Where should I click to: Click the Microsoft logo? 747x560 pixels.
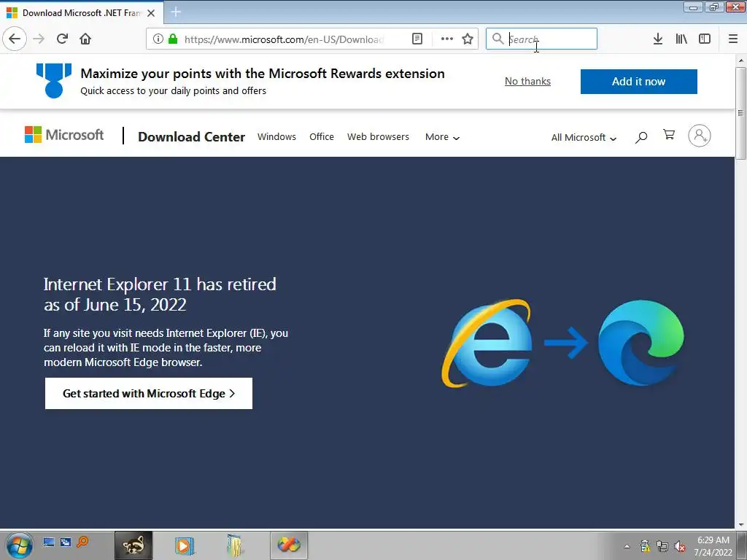click(x=64, y=135)
